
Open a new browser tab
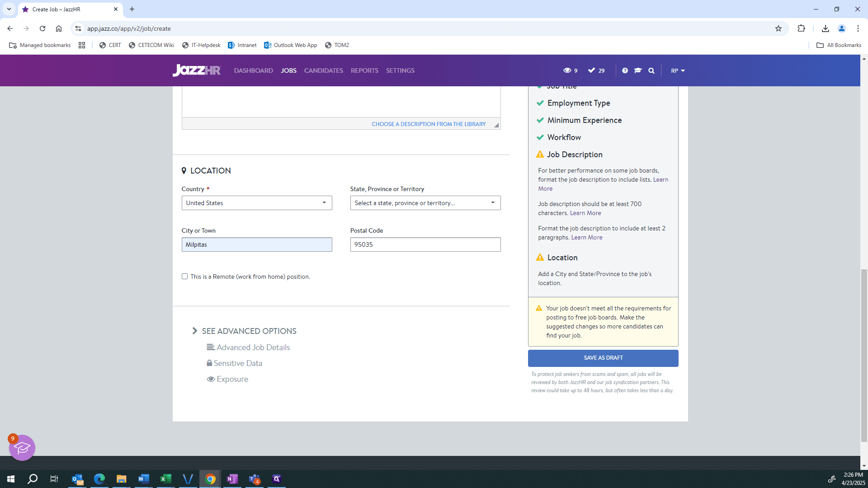click(x=132, y=9)
